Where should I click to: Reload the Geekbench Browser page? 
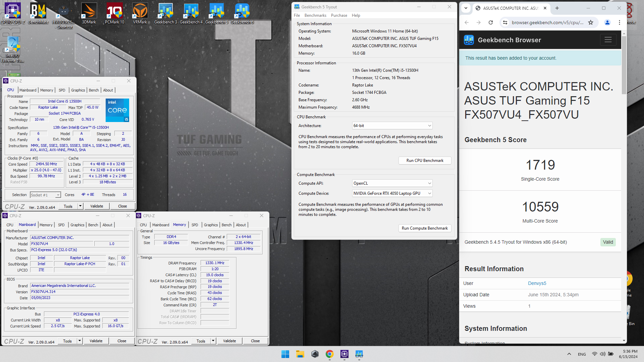[491, 22]
